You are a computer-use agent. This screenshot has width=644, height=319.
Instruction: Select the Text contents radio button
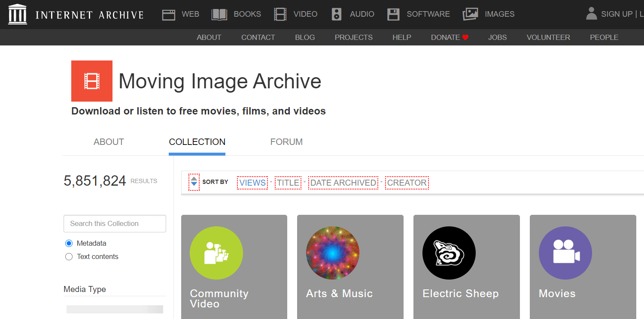click(69, 257)
